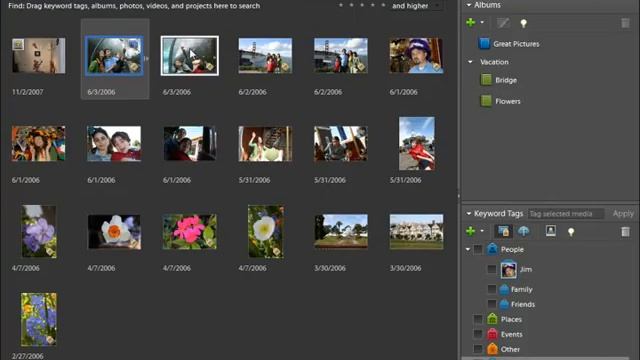Click the blue People category tag icon
This screenshot has width=640, height=360.
(492, 249)
